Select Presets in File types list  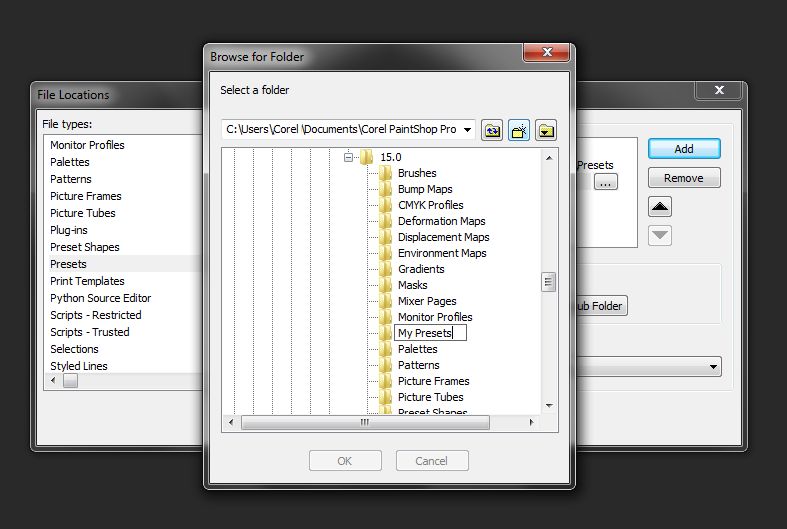click(68, 264)
